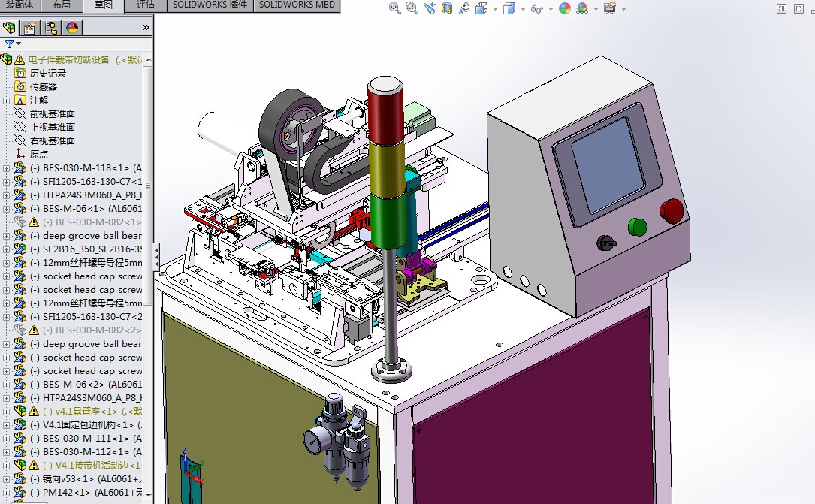Click the 前视基准面 plane icon
The height and width of the screenshot is (504, 815).
point(20,113)
